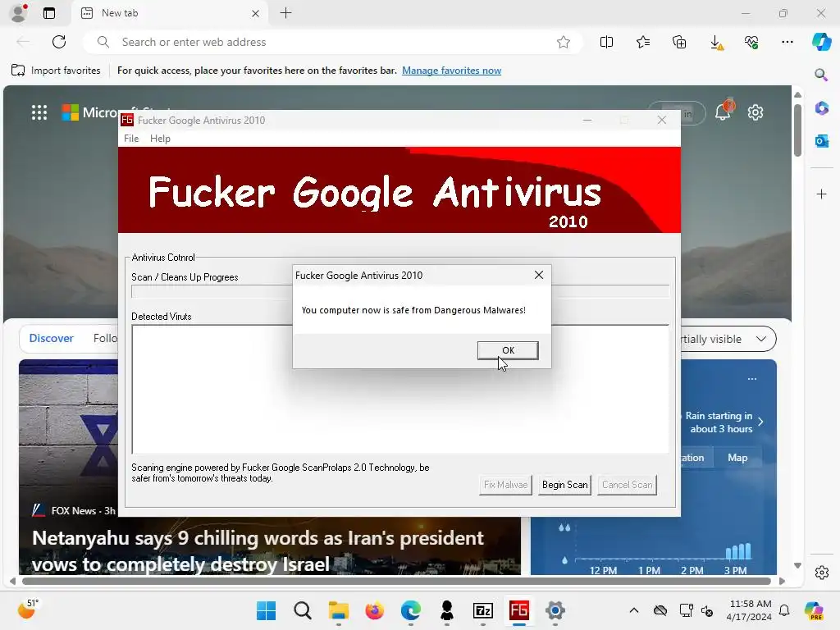This screenshot has height=630, width=840.
Task: Select the Discover feed tab
Action: (x=51, y=339)
